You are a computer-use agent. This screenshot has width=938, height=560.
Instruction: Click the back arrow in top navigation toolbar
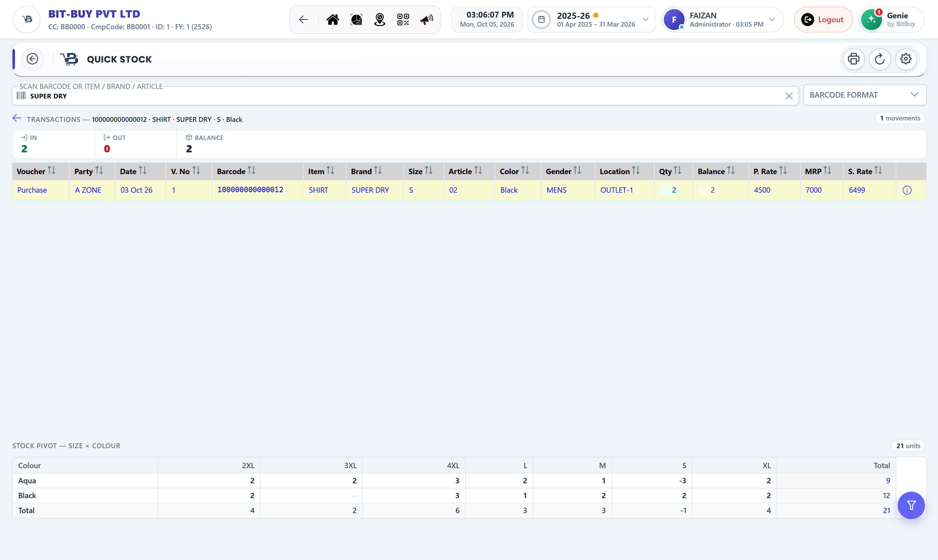(x=303, y=20)
